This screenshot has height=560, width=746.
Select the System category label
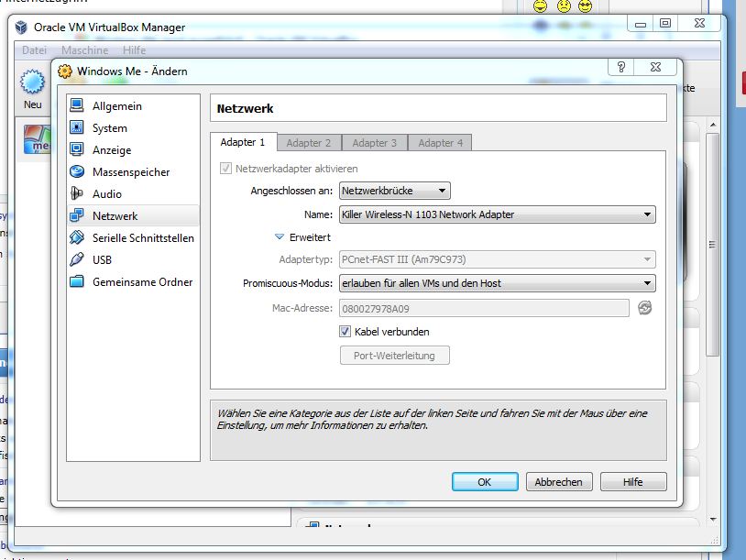(109, 128)
